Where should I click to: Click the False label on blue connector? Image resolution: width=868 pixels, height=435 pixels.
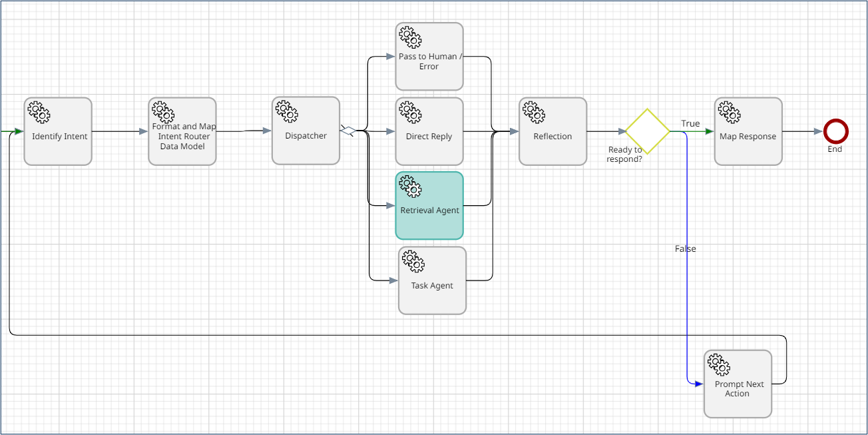pos(685,249)
